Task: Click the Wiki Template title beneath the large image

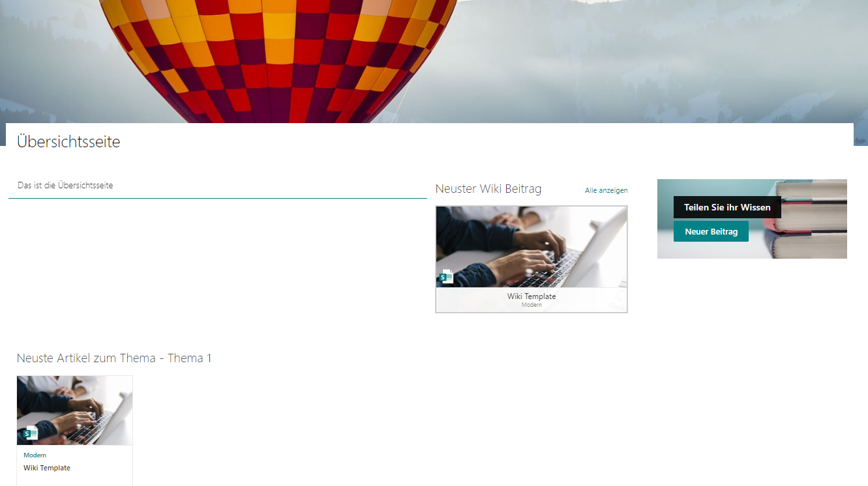Action: 531,296
